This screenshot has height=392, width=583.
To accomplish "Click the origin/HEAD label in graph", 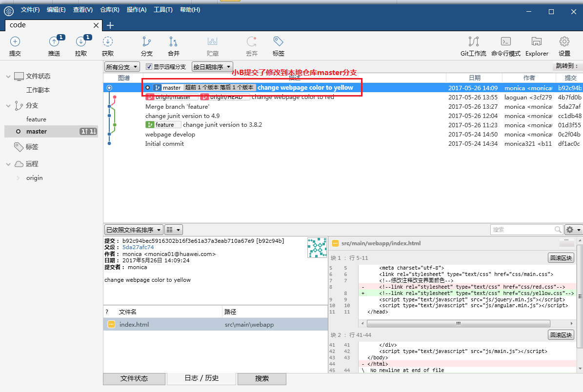I will click(x=225, y=98).
